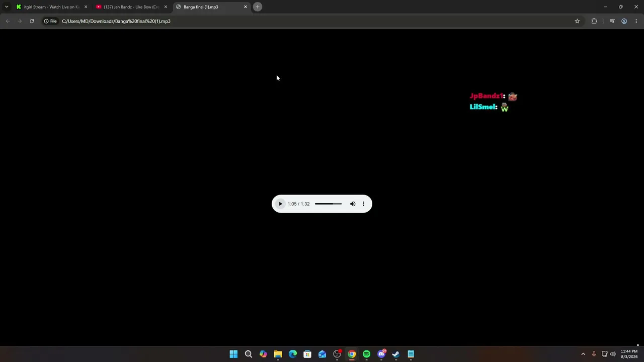Open Steam from the taskbar
The width and height of the screenshot is (644, 362).
point(396,354)
